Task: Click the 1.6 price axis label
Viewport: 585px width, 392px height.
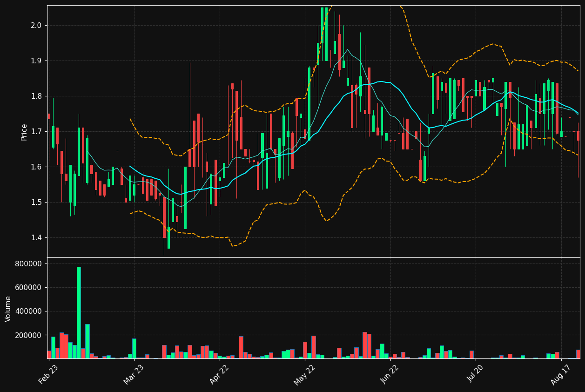Action: [x=36, y=167]
